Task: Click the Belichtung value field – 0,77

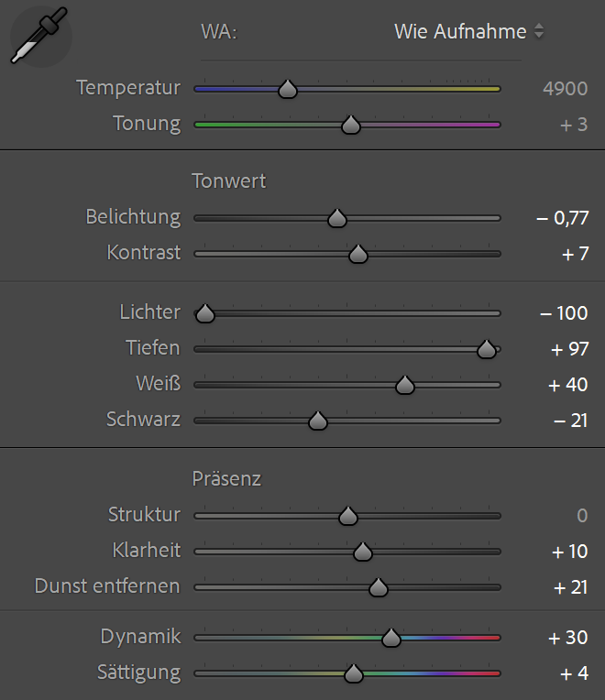Action: [562, 218]
